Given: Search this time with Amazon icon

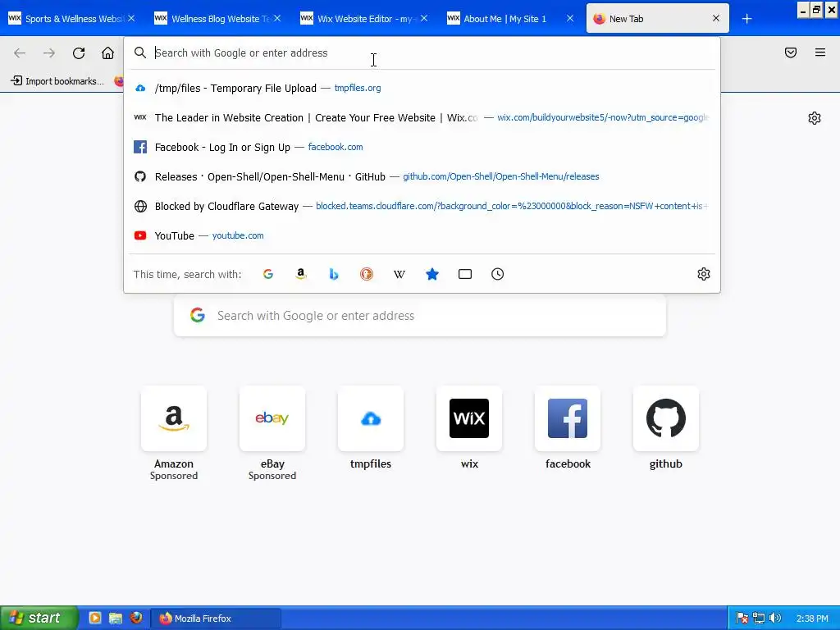Looking at the screenshot, I should [301, 274].
